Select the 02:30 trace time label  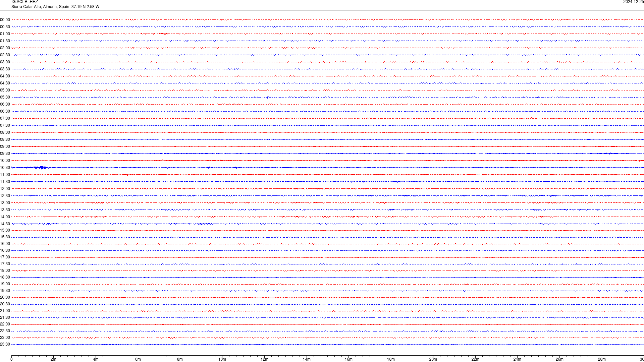5,55
